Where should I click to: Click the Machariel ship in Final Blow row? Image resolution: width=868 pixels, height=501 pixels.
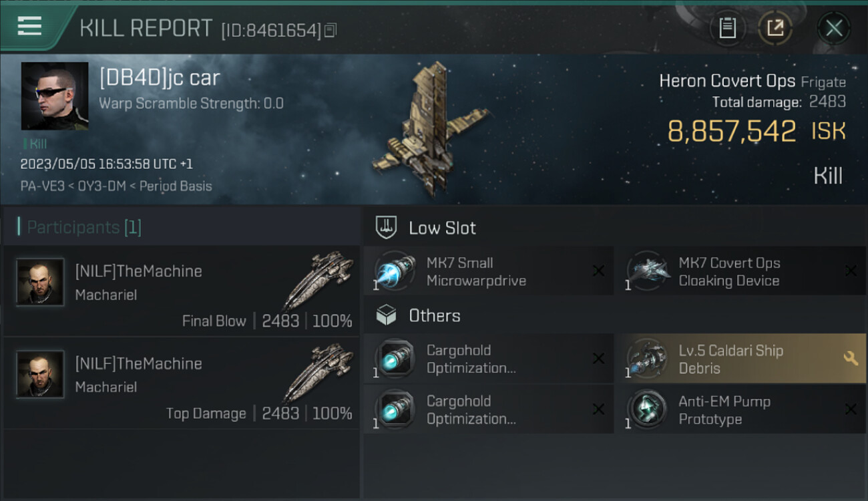(x=318, y=280)
